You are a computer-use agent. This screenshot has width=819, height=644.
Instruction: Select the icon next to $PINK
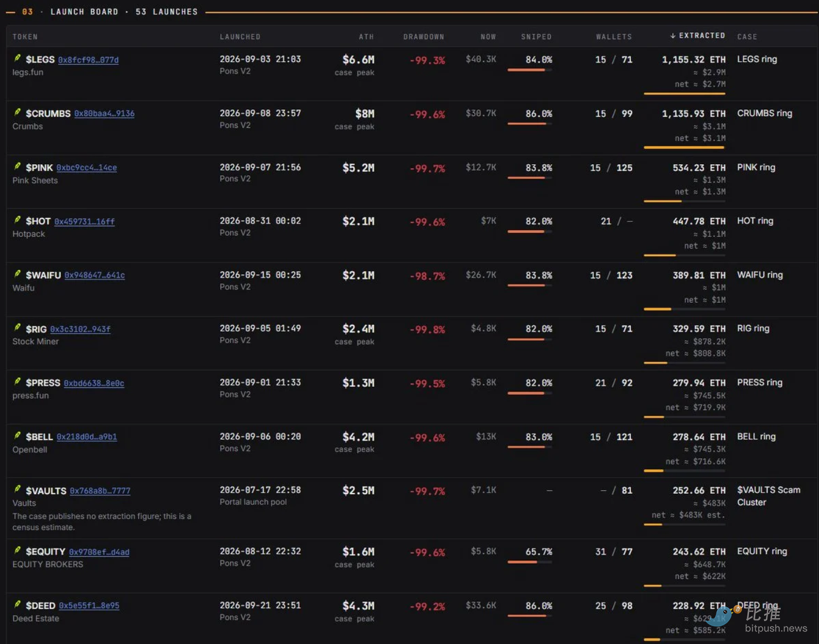click(x=17, y=166)
